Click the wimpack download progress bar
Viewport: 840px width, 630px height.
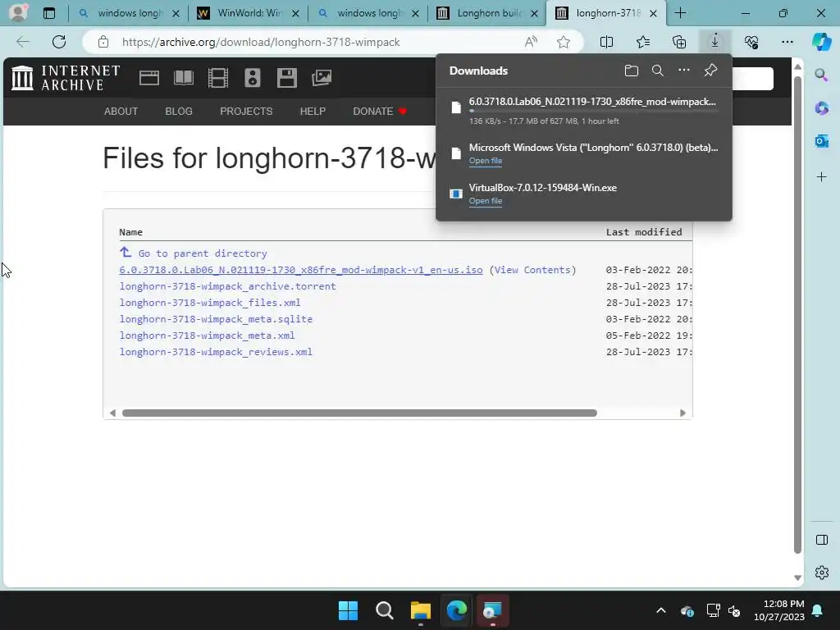click(592, 111)
